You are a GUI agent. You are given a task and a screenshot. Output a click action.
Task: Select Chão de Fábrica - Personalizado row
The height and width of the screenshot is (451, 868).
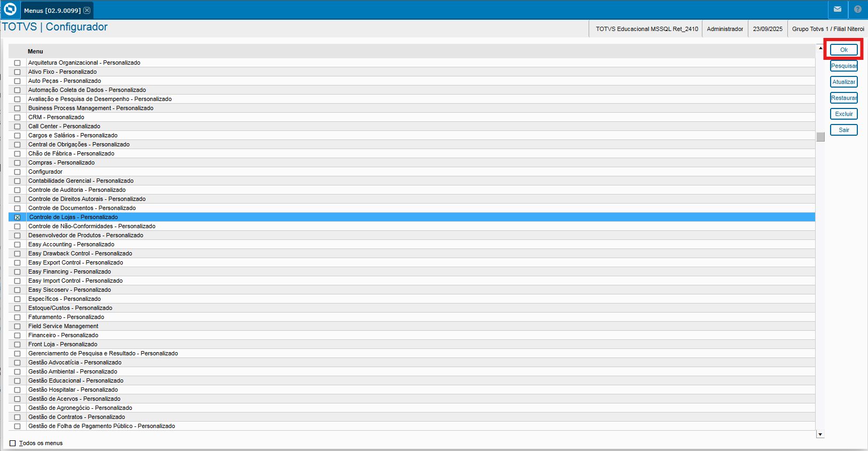[412, 154]
